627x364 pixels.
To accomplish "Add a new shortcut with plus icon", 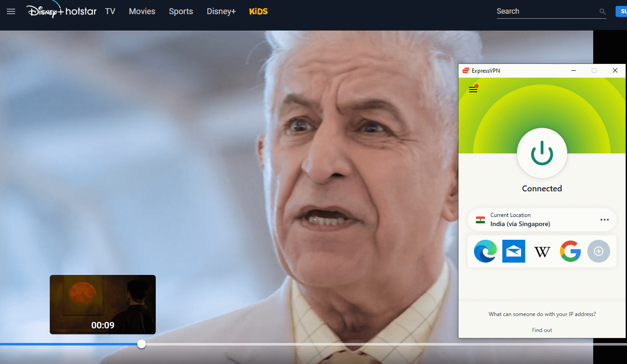I will click(x=599, y=251).
